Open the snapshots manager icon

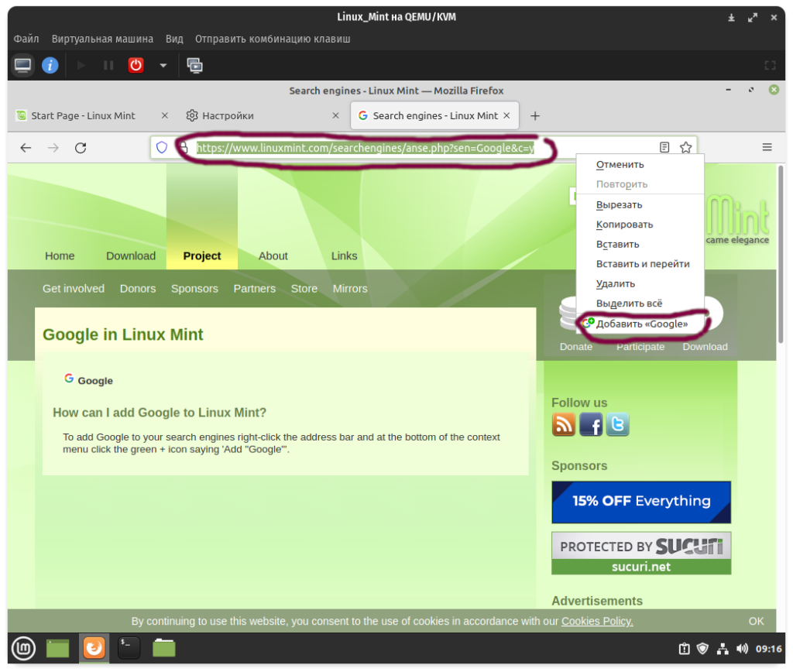click(x=194, y=65)
